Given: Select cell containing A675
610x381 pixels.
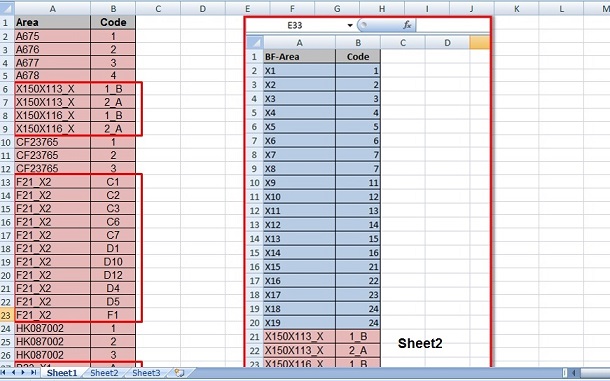Looking at the screenshot, I should [53, 36].
